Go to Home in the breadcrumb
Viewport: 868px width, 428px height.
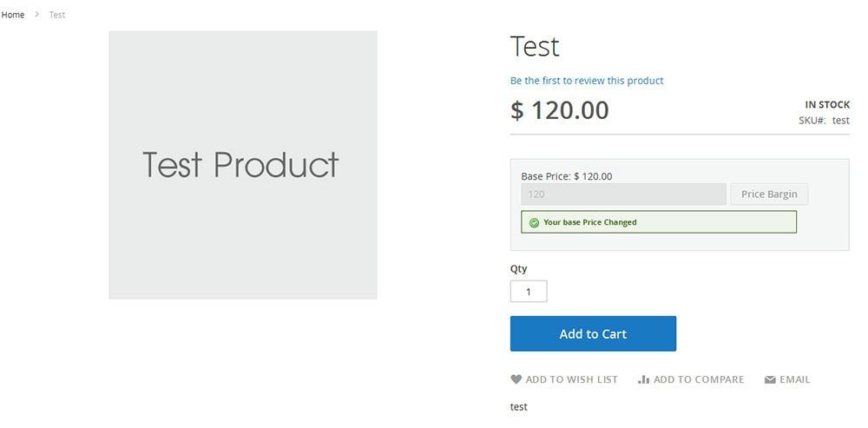(13, 15)
